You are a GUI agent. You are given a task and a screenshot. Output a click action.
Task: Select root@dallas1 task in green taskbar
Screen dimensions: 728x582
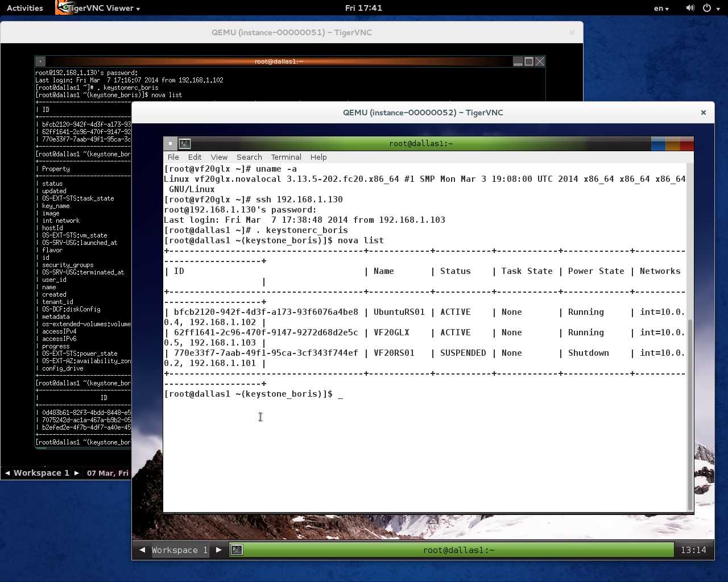pyautogui.click(x=459, y=550)
